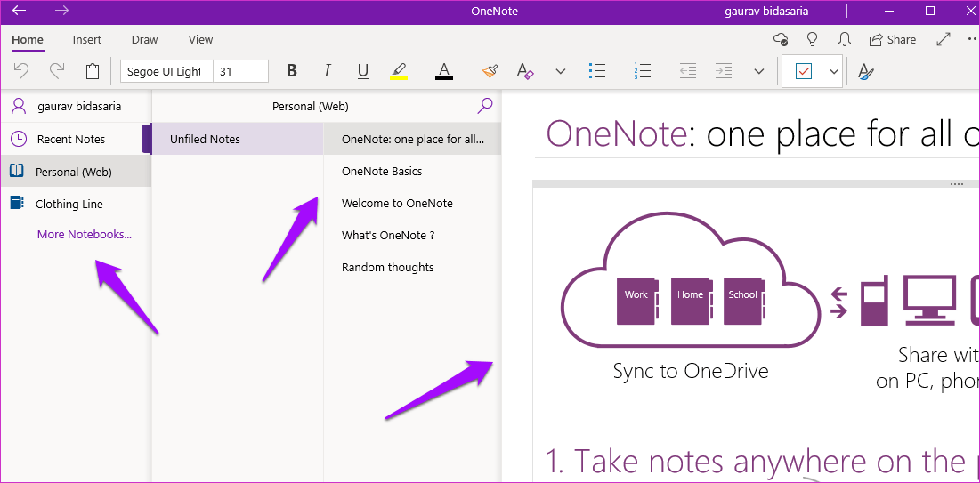Click the font size 31 box
This screenshot has width=980, height=483.
[x=240, y=71]
